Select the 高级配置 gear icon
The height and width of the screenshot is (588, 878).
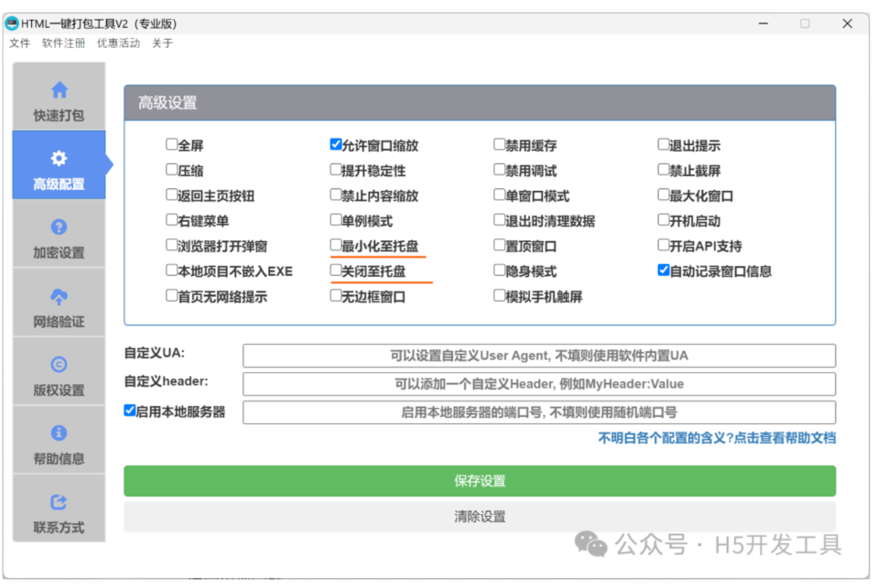pyautogui.click(x=59, y=159)
